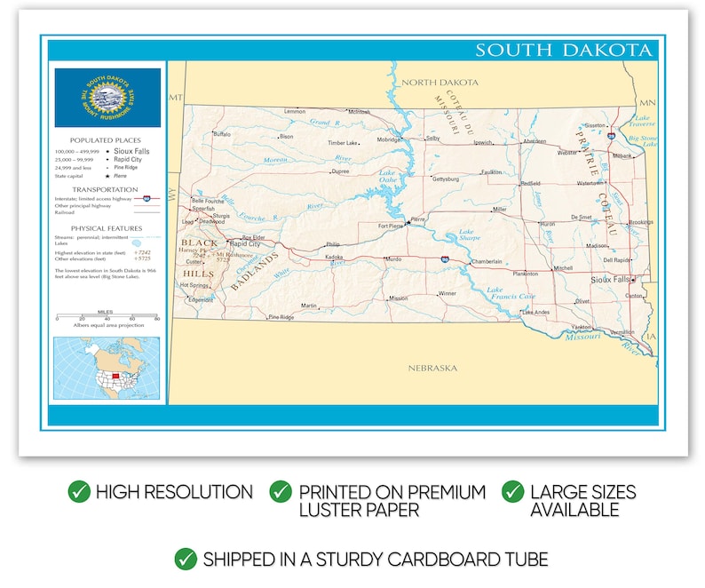Click the Bison city label
705x588 pixels.
(287, 136)
